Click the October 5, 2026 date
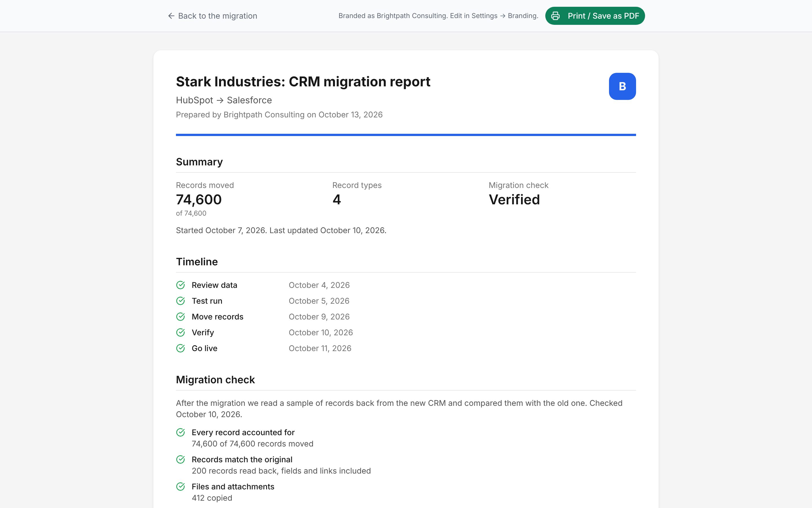812x508 pixels. (x=319, y=301)
